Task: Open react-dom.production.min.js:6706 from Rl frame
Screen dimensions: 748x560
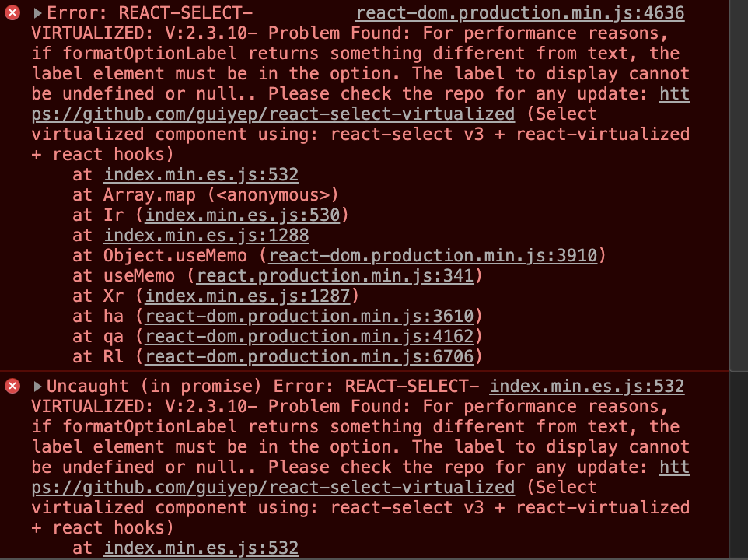Action: pyautogui.click(x=311, y=356)
